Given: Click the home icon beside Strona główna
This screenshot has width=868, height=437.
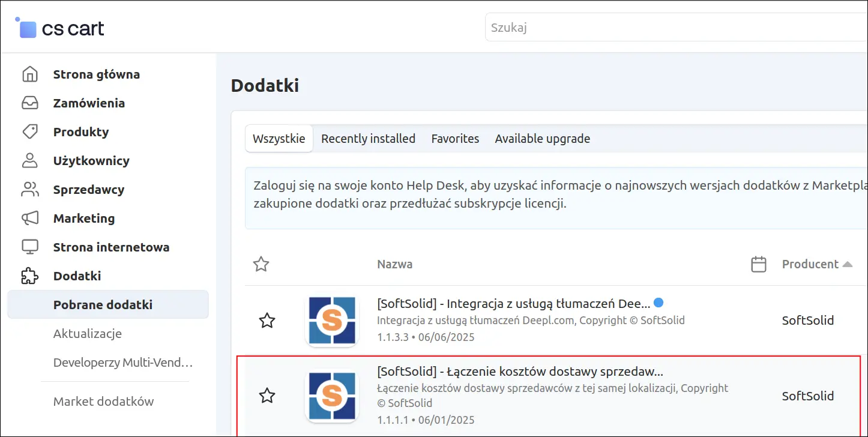Looking at the screenshot, I should pyautogui.click(x=30, y=74).
